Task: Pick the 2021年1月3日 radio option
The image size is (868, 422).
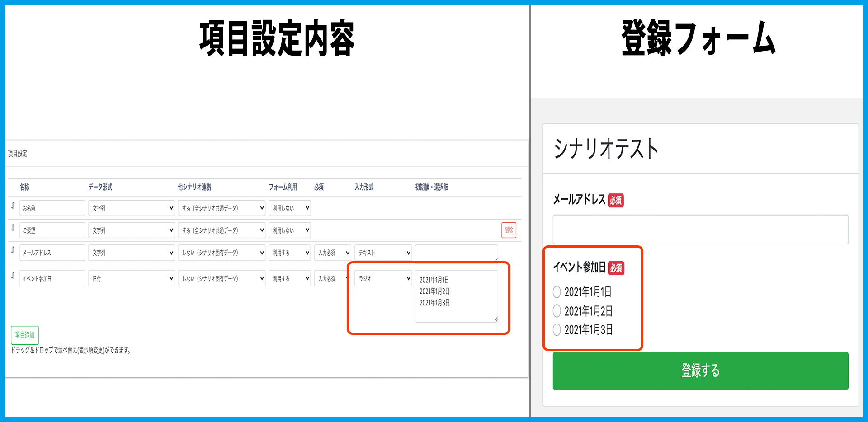Action: click(557, 330)
